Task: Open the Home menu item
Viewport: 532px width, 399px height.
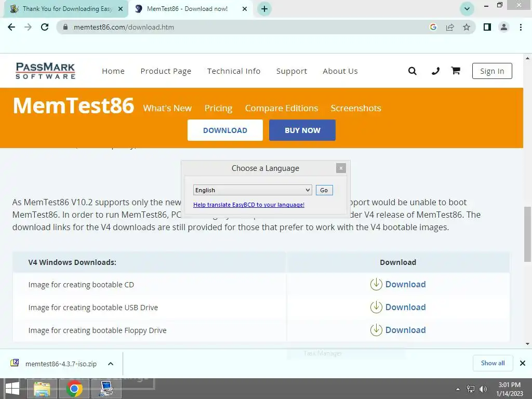Action: tap(113, 71)
